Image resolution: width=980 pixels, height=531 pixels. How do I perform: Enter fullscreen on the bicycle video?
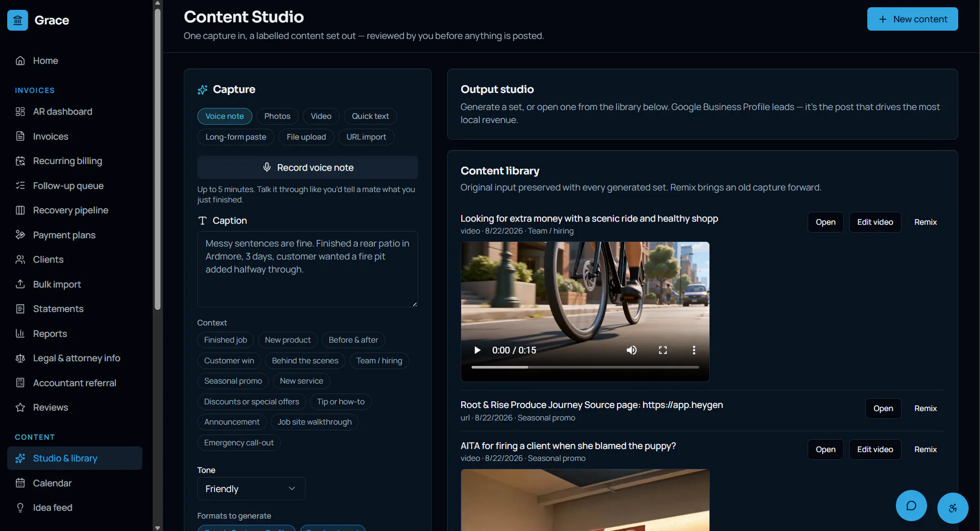tap(663, 350)
